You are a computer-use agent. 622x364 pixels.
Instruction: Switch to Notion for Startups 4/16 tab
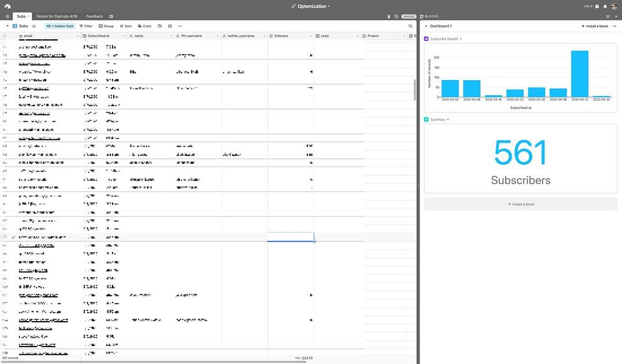coord(57,16)
